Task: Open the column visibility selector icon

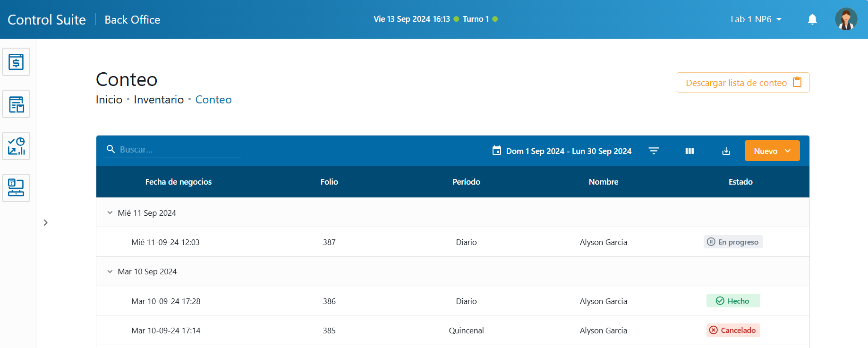Action: point(689,151)
